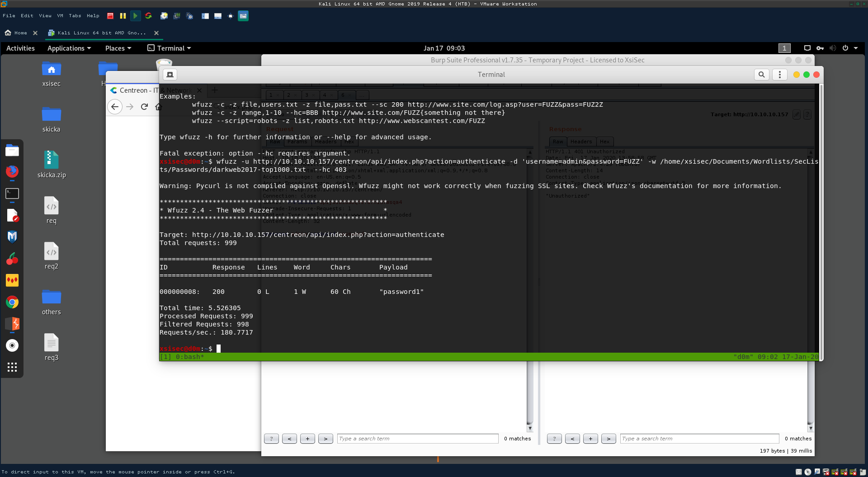Close the VMware Home tab
Screen dimensions: 868x477
(35, 33)
